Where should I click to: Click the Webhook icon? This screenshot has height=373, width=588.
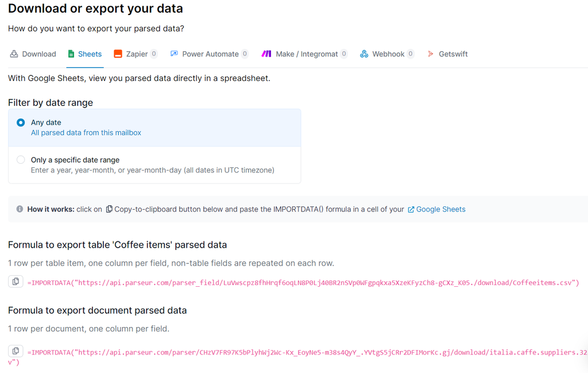click(363, 53)
